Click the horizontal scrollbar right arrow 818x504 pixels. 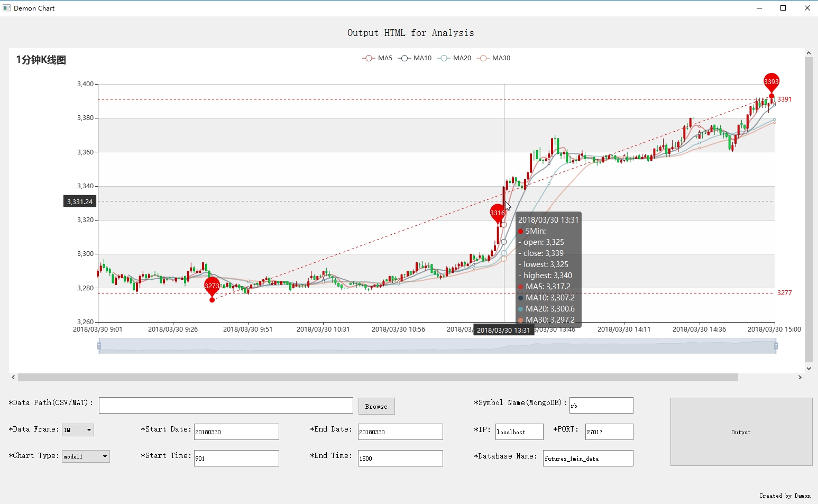(x=800, y=378)
